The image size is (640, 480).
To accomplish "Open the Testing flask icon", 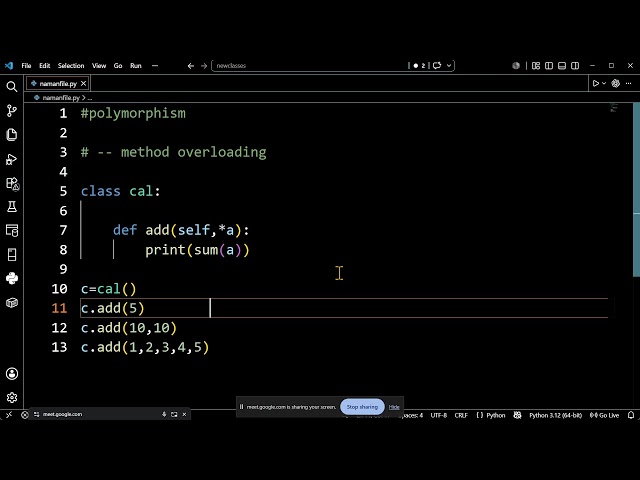I will click(x=11, y=207).
